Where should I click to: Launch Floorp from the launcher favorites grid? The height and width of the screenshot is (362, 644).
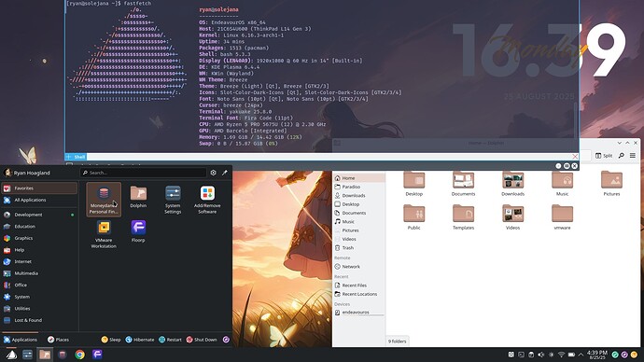pyautogui.click(x=138, y=232)
